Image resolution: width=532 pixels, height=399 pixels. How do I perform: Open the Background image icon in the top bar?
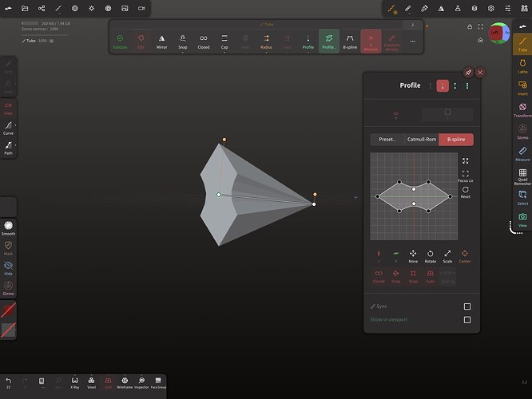tap(125, 9)
